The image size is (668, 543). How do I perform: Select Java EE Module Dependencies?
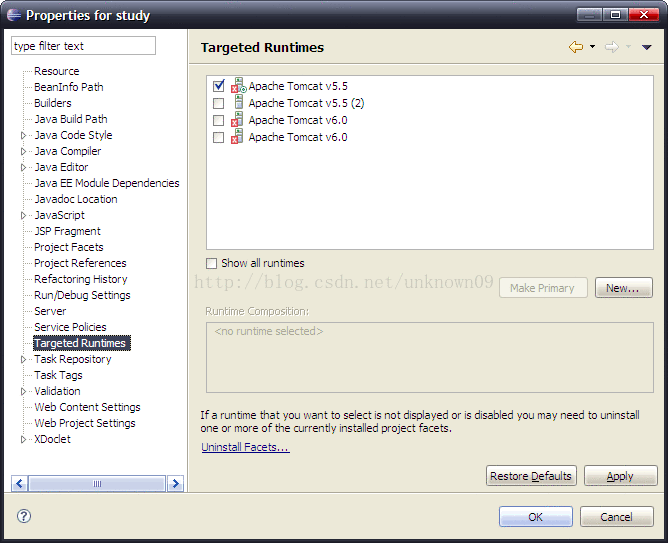coord(107,183)
